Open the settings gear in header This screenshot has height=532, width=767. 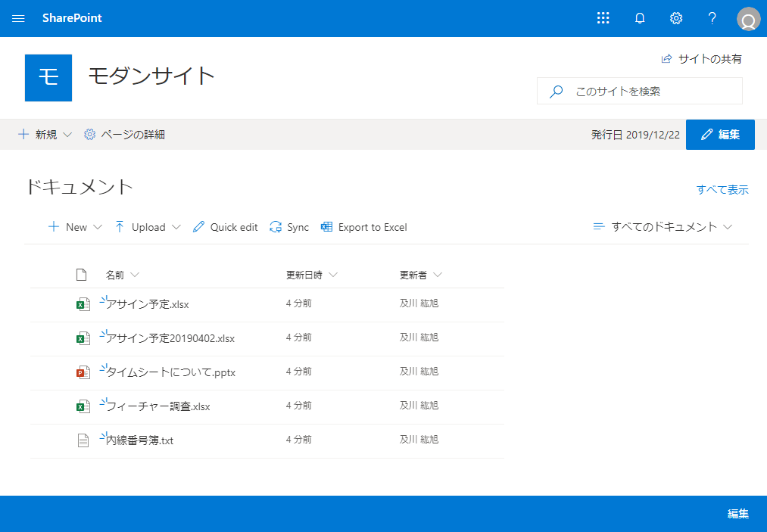[x=676, y=18]
